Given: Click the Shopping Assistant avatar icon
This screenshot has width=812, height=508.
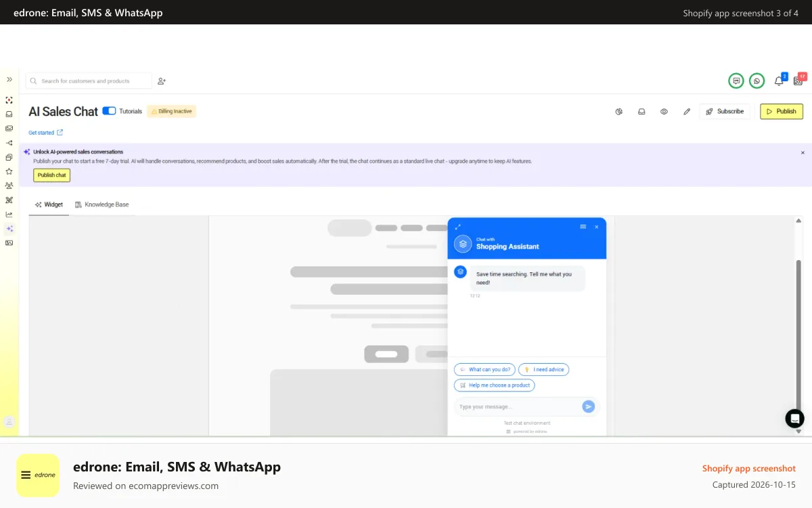Looking at the screenshot, I should point(463,243).
